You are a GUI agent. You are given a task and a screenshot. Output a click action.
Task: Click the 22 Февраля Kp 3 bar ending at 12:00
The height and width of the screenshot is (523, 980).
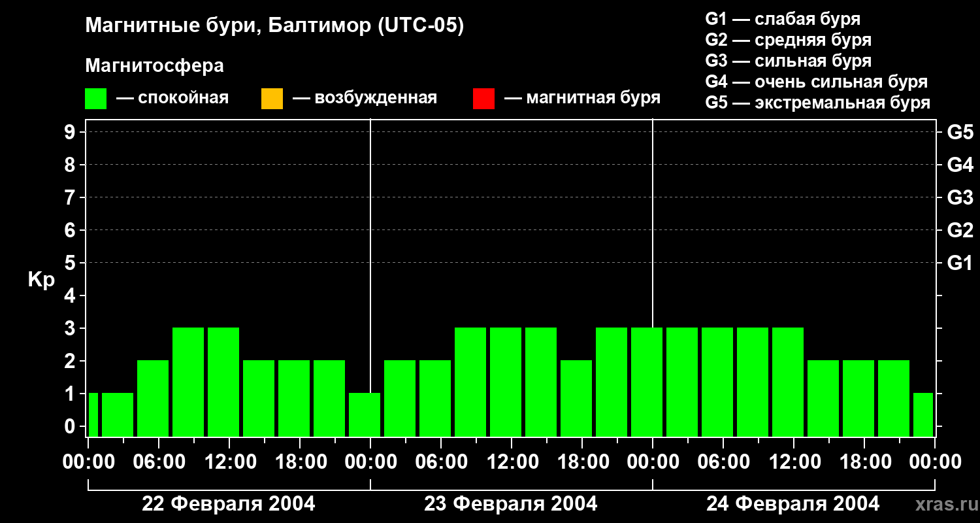[223, 382]
